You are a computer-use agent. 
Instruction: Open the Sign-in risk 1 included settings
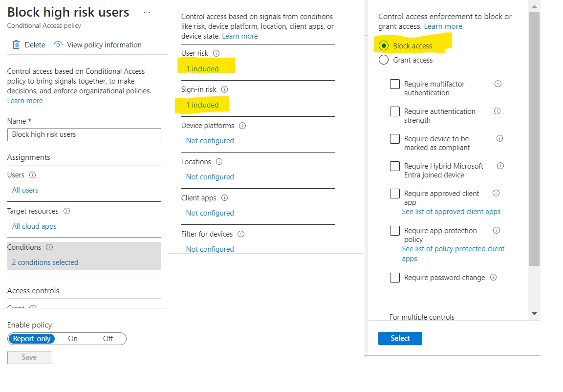[x=202, y=105]
